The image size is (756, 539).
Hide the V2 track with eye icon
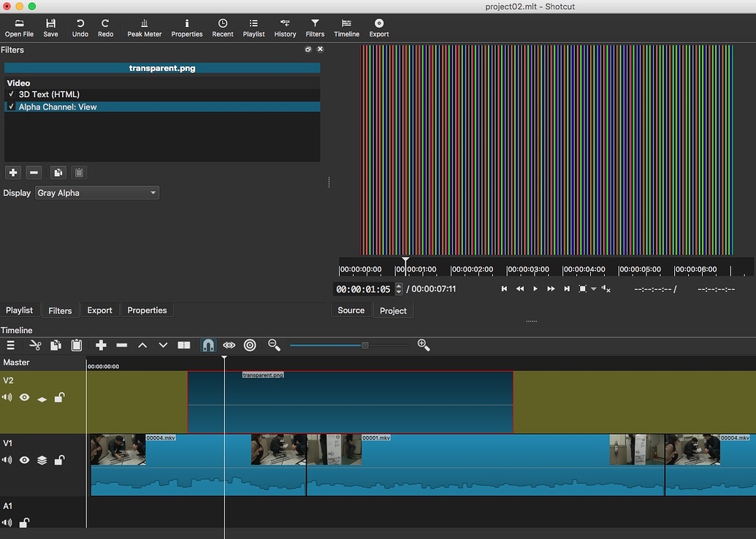click(x=24, y=398)
